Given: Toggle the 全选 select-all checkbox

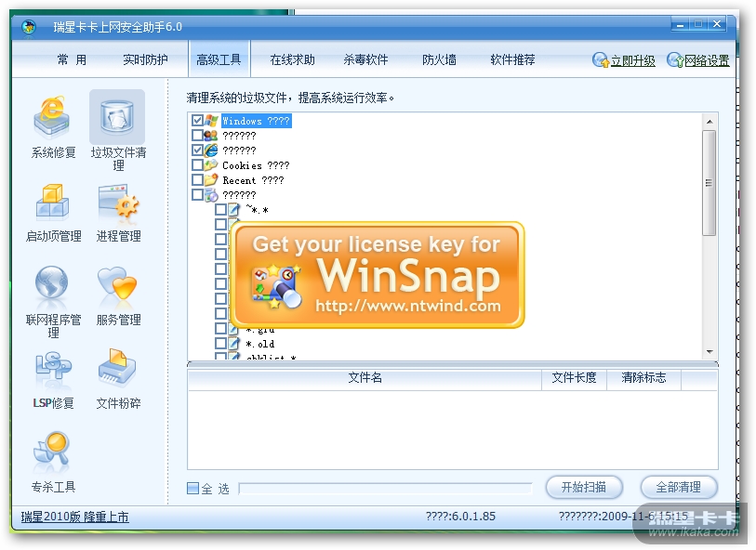Looking at the screenshot, I should point(192,489).
